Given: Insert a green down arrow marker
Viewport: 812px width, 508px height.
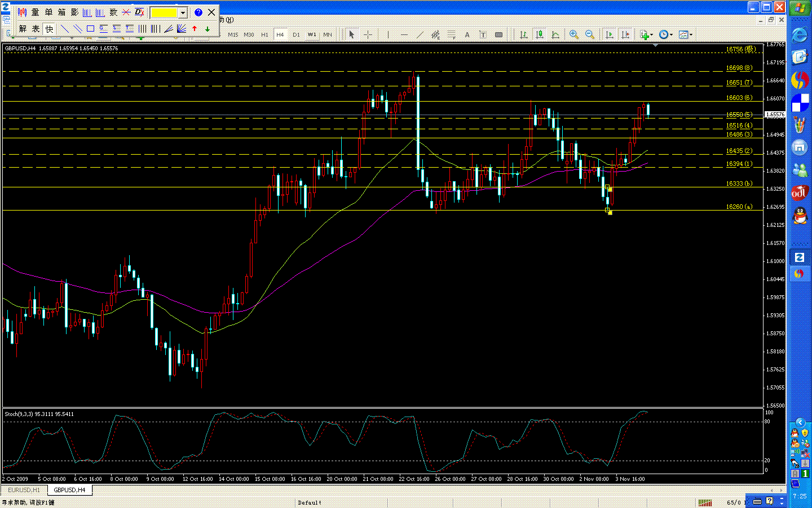Looking at the screenshot, I should pos(208,29).
